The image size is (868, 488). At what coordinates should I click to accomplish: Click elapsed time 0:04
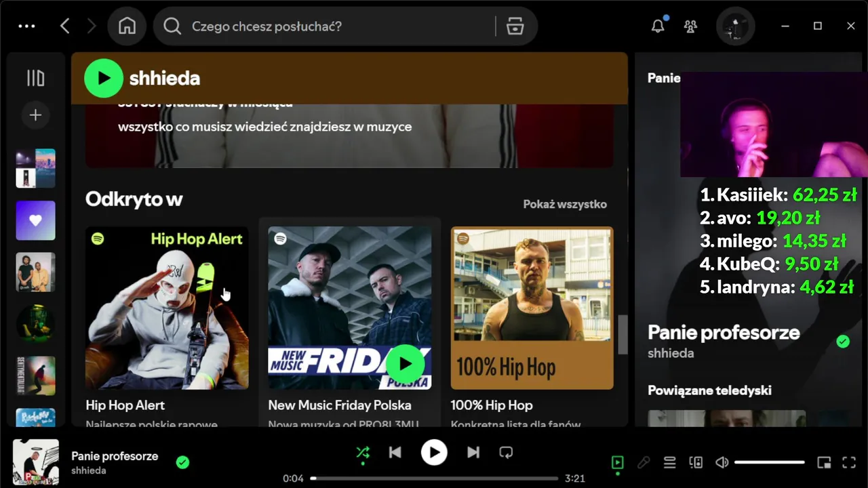coord(293,479)
